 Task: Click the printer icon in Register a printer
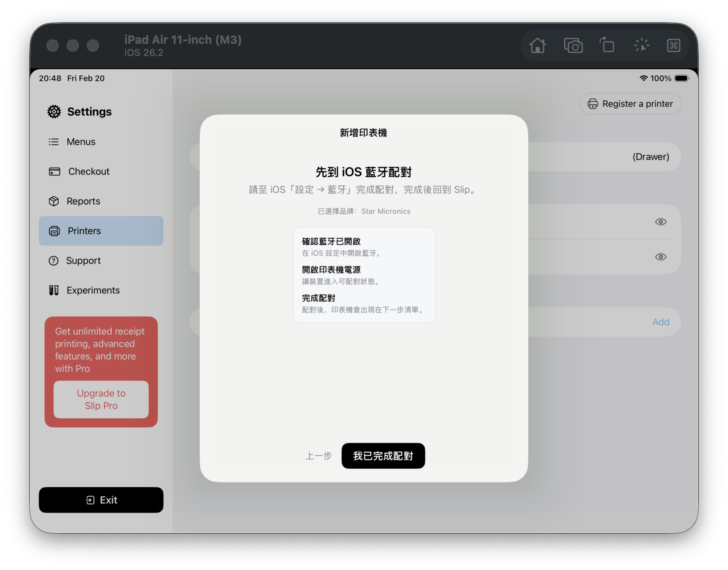click(x=593, y=104)
